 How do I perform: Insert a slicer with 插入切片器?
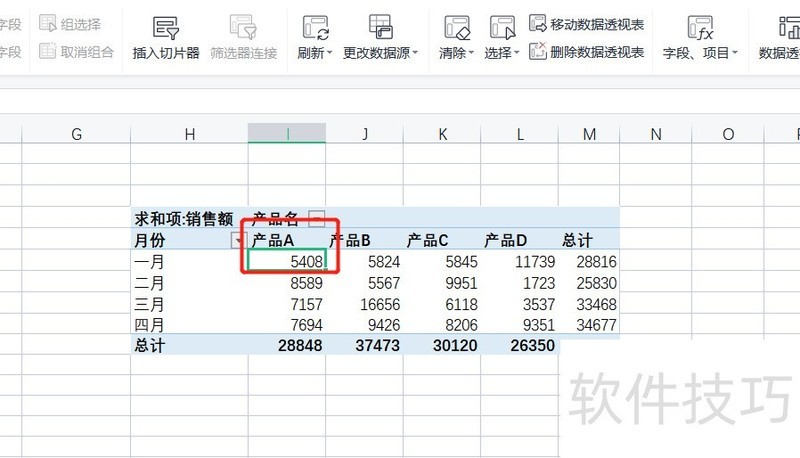(166, 38)
